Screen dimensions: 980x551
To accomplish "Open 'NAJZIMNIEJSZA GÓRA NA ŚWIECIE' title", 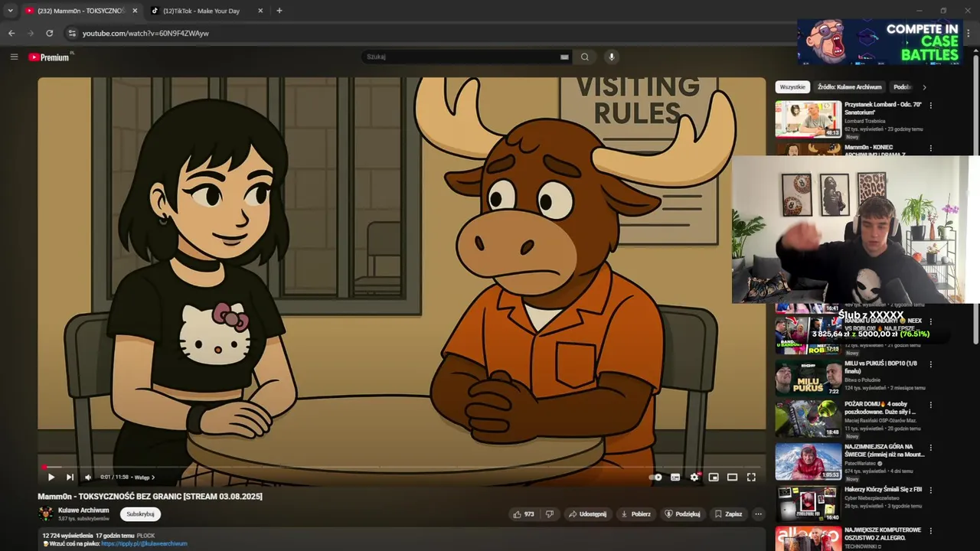I will point(884,450).
